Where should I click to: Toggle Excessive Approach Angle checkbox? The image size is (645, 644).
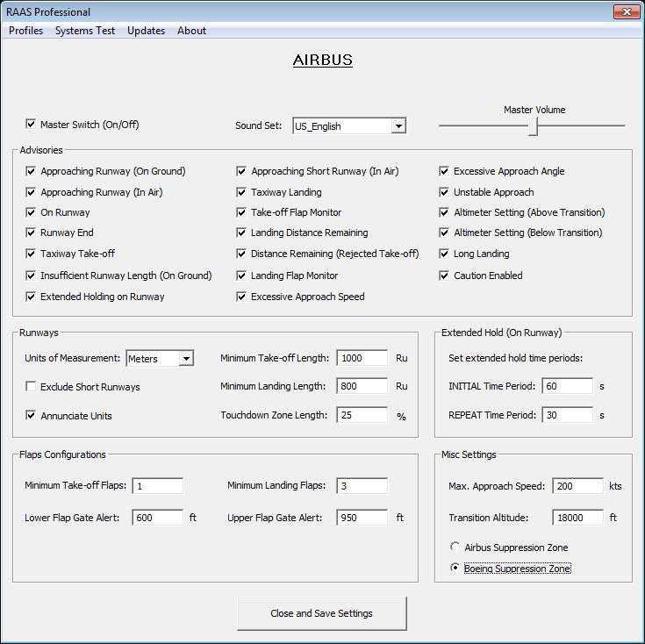tap(444, 171)
